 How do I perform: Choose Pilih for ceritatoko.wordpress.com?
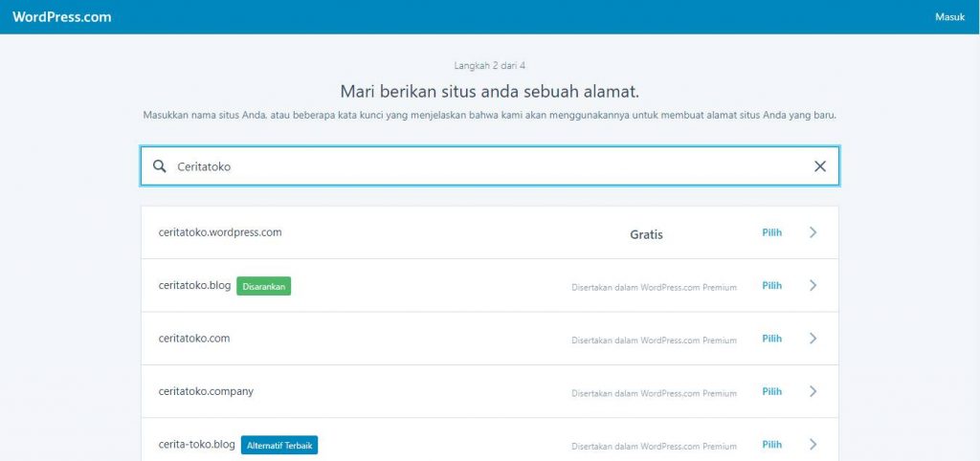click(x=772, y=232)
